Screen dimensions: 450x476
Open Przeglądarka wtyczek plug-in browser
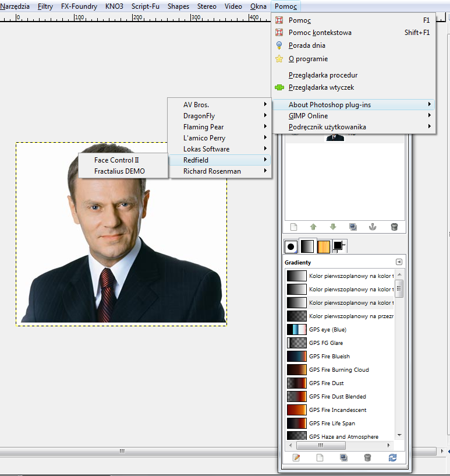point(321,87)
